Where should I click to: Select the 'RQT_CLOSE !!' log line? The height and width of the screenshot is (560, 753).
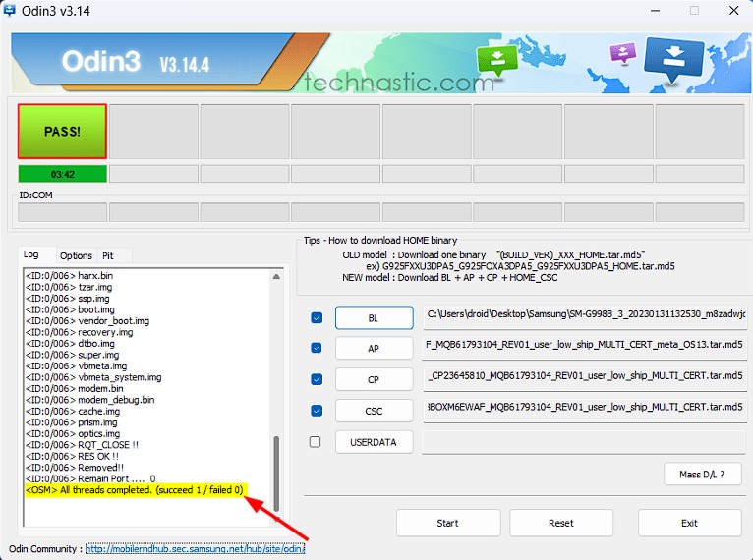pos(83,445)
